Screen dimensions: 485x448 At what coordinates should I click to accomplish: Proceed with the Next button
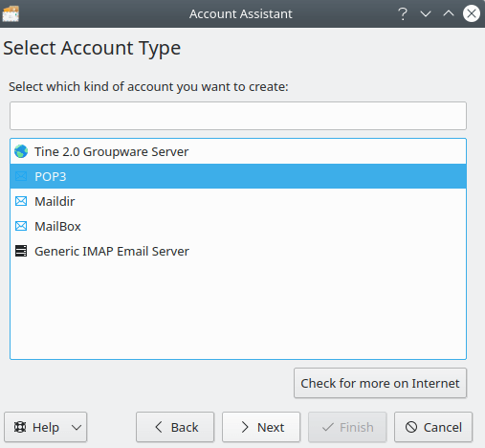[x=261, y=427]
